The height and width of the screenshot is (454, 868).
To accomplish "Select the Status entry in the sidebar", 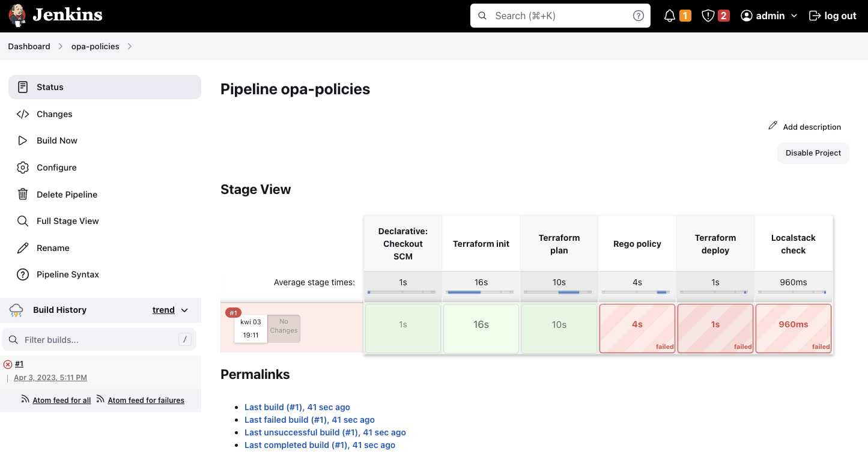I will (x=50, y=86).
